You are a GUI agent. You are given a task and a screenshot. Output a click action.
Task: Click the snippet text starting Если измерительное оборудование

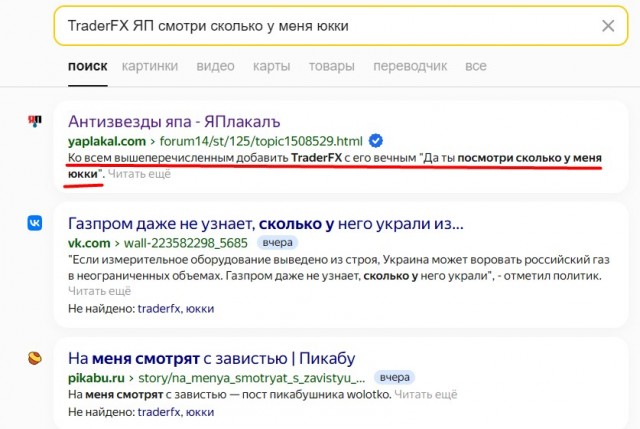(x=339, y=268)
